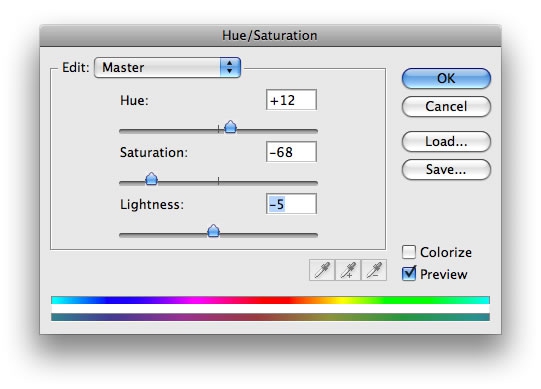Click the top rainbow color bar

[270, 300]
